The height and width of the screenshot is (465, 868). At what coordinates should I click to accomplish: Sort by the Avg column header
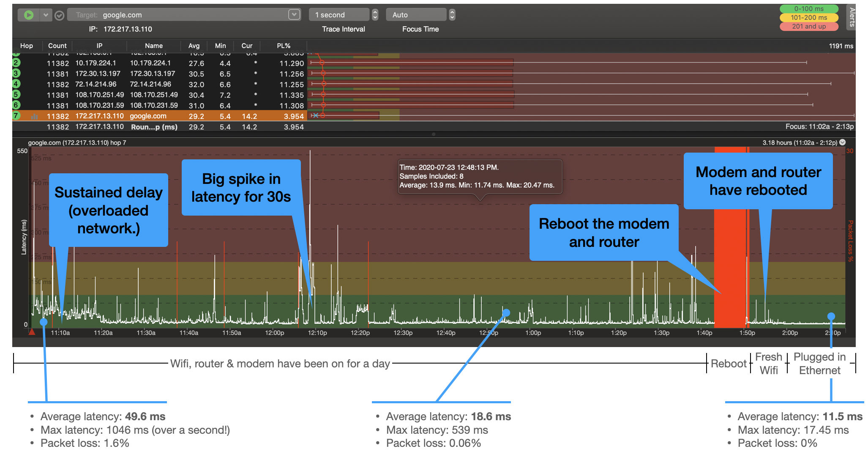[x=194, y=46]
